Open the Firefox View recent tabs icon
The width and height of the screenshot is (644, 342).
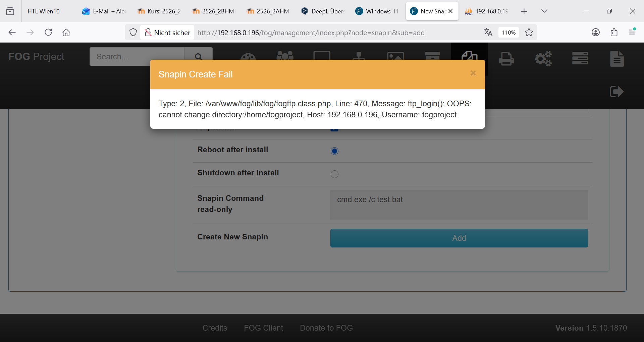(10, 11)
